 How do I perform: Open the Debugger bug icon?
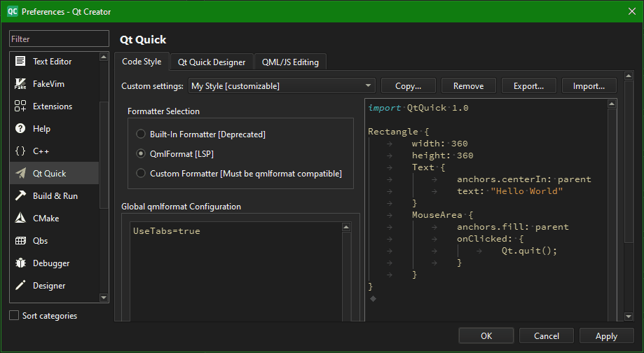click(x=20, y=263)
